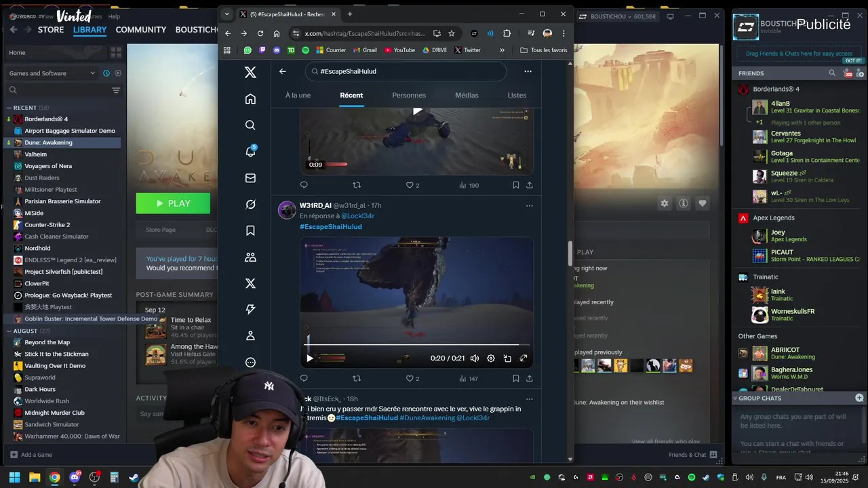Open search options three-dots beside search box
The height and width of the screenshot is (488, 868).
pos(528,71)
